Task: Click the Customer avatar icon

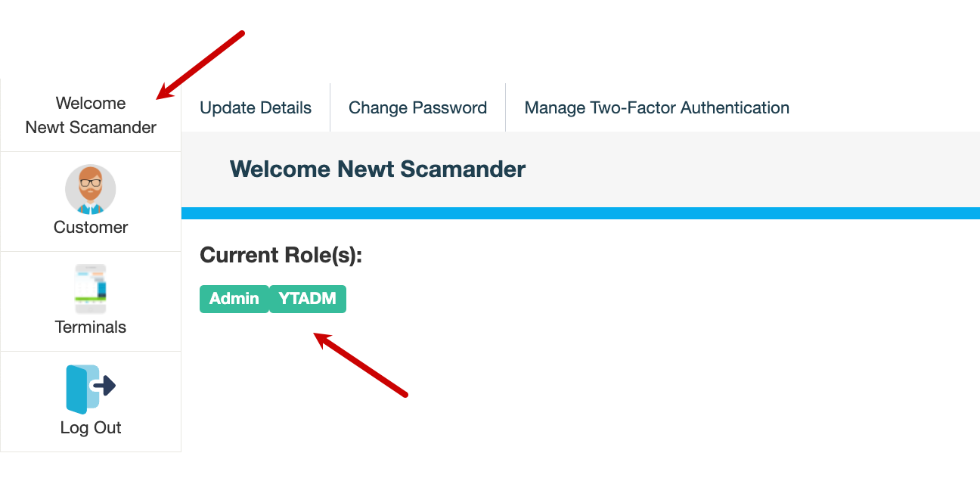Action: pyautogui.click(x=91, y=189)
